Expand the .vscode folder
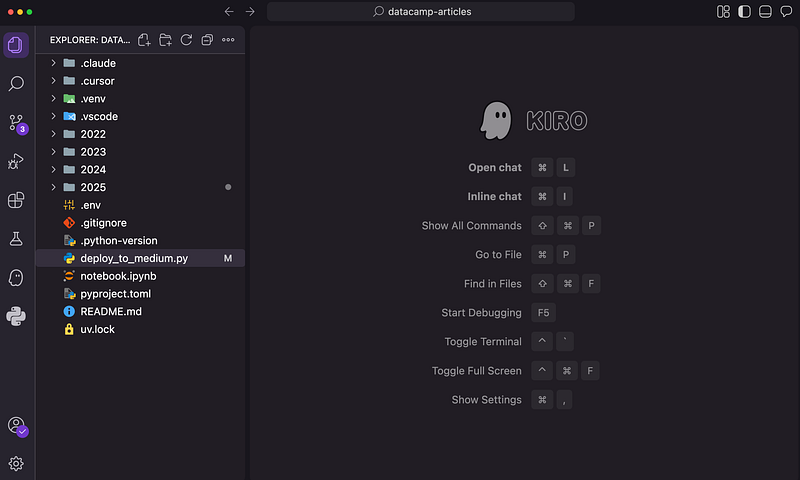Screen dimensions: 800x480 point(98,116)
